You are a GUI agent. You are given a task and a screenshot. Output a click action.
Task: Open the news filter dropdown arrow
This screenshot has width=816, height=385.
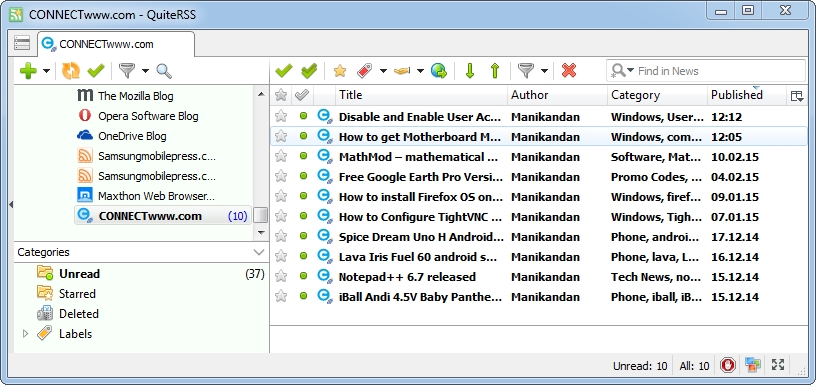[544, 71]
